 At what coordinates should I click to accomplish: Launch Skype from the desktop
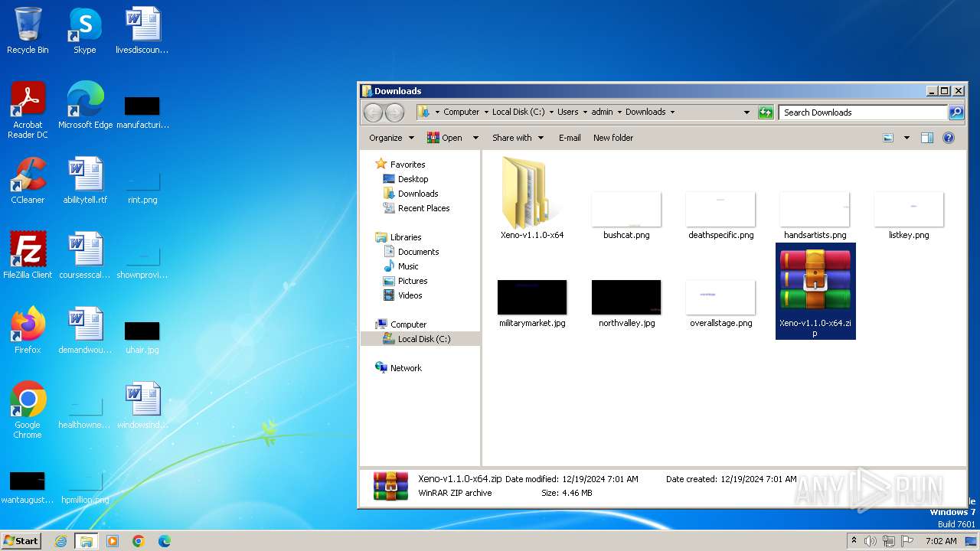pyautogui.click(x=85, y=31)
